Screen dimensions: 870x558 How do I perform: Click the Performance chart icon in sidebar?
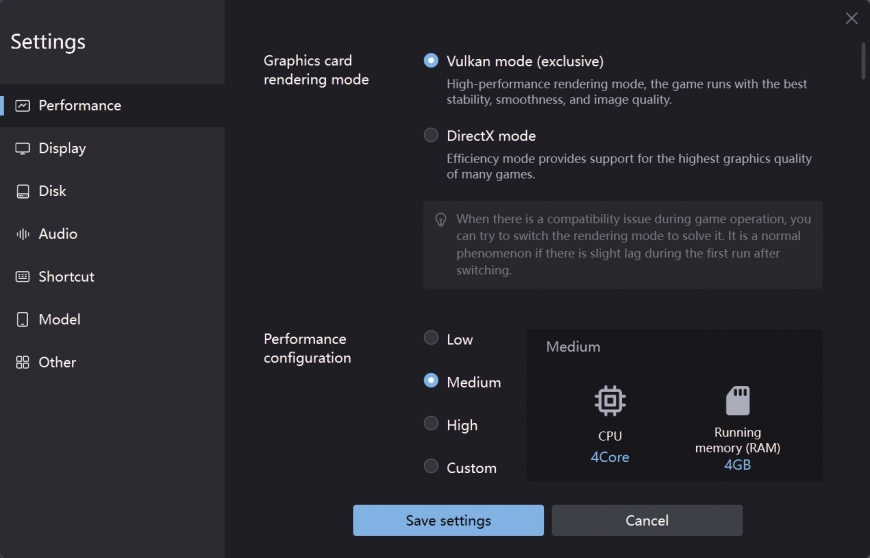[23, 105]
